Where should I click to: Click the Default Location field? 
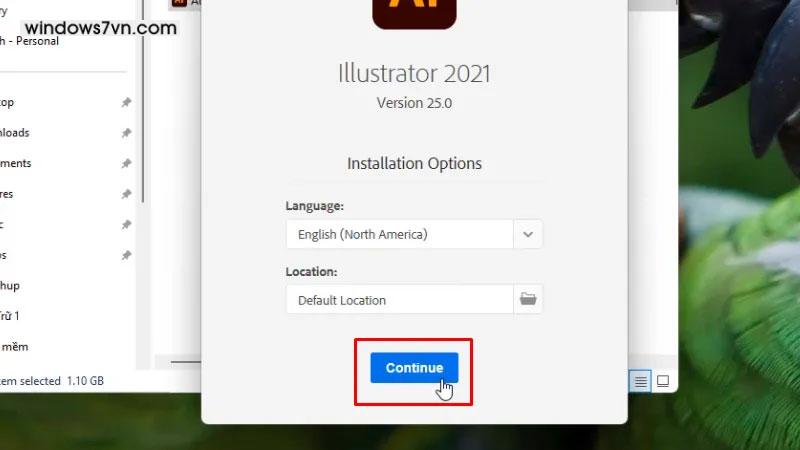point(399,299)
